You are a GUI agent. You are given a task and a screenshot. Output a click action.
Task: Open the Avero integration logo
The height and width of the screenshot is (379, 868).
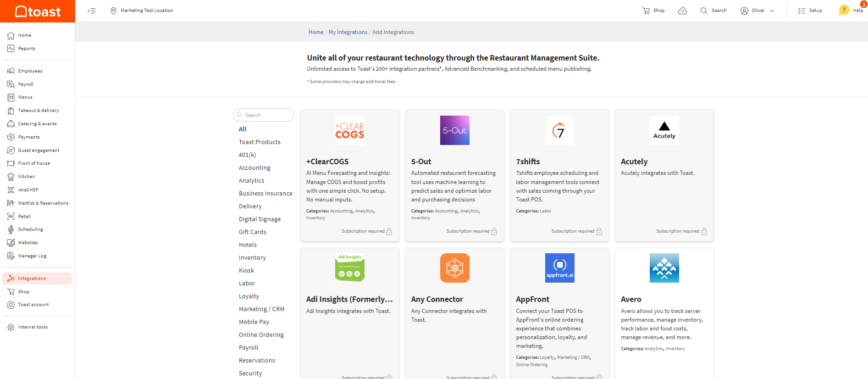(664, 268)
